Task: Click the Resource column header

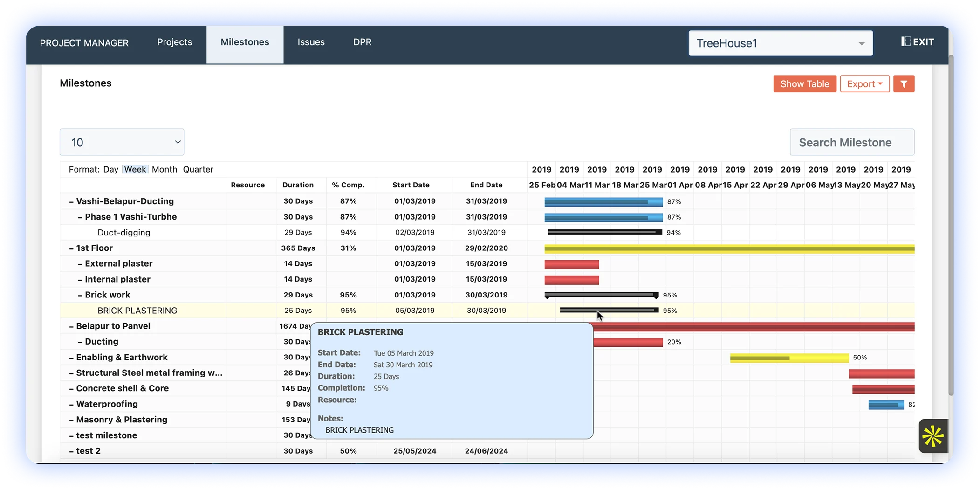Action: tap(247, 185)
